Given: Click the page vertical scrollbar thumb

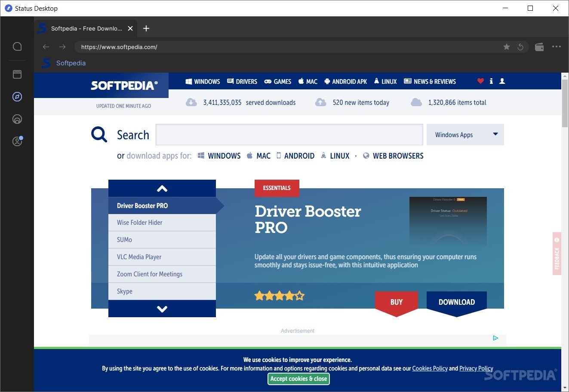Looking at the screenshot, I should [x=565, y=103].
